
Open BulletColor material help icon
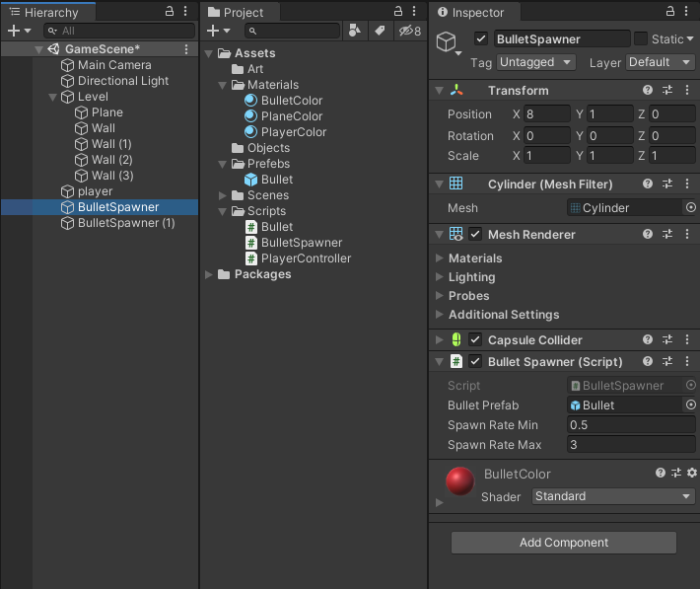point(661,473)
